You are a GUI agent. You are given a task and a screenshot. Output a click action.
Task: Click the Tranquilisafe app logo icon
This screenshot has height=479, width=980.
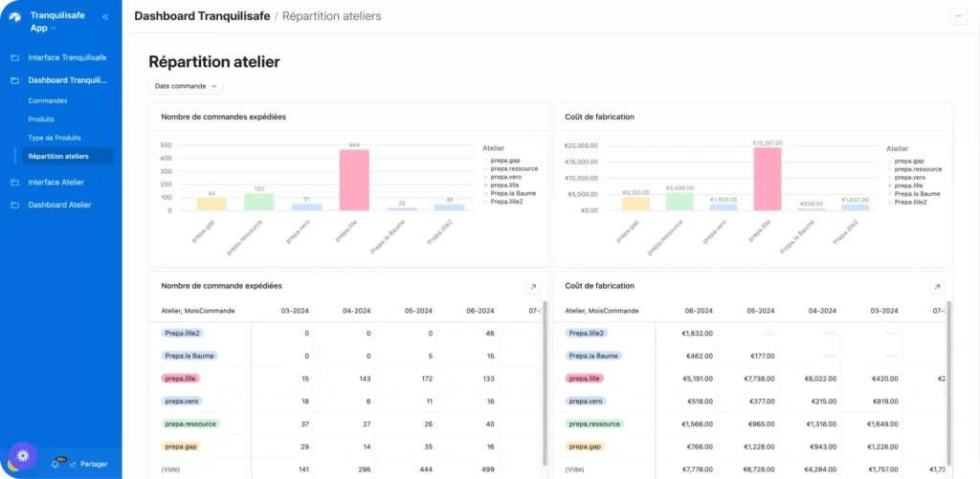pos(15,17)
